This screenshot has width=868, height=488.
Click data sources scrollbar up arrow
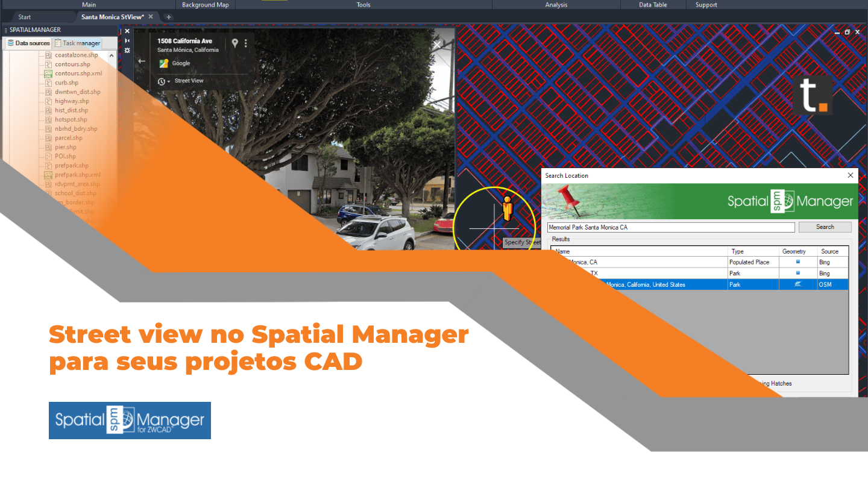pos(112,55)
